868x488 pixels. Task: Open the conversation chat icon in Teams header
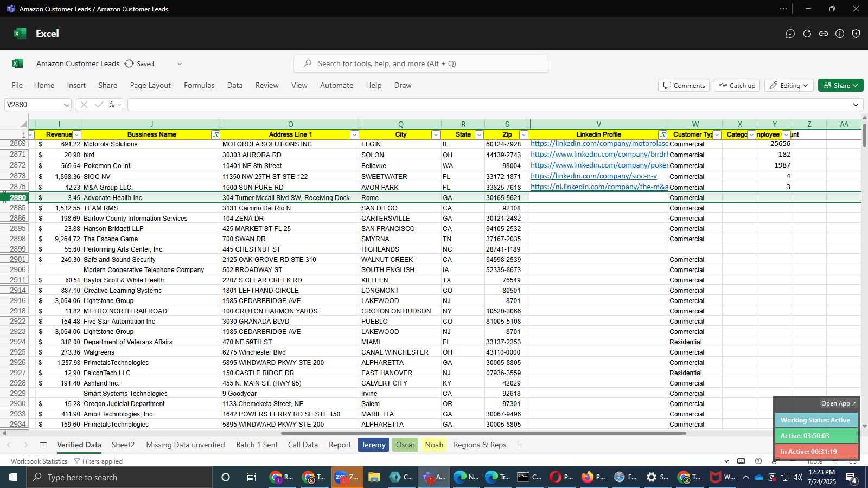[x=790, y=34]
